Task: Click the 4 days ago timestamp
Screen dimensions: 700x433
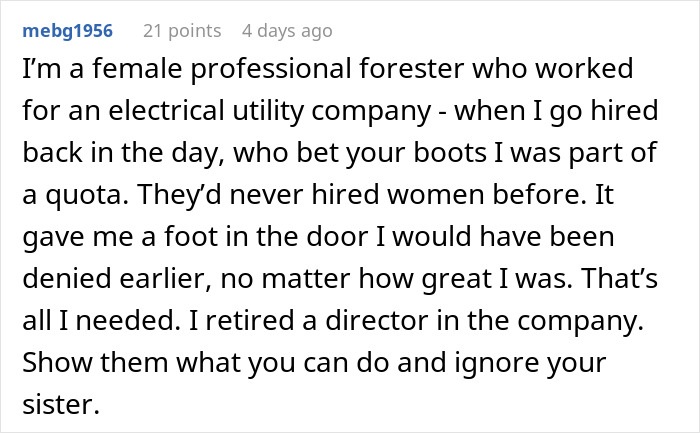Action: click(x=286, y=32)
